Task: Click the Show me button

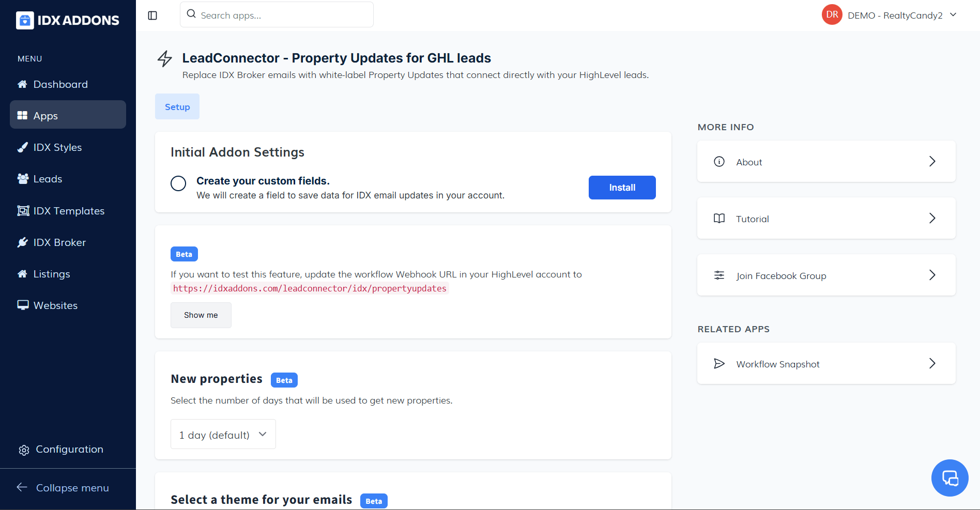Action: pos(201,315)
